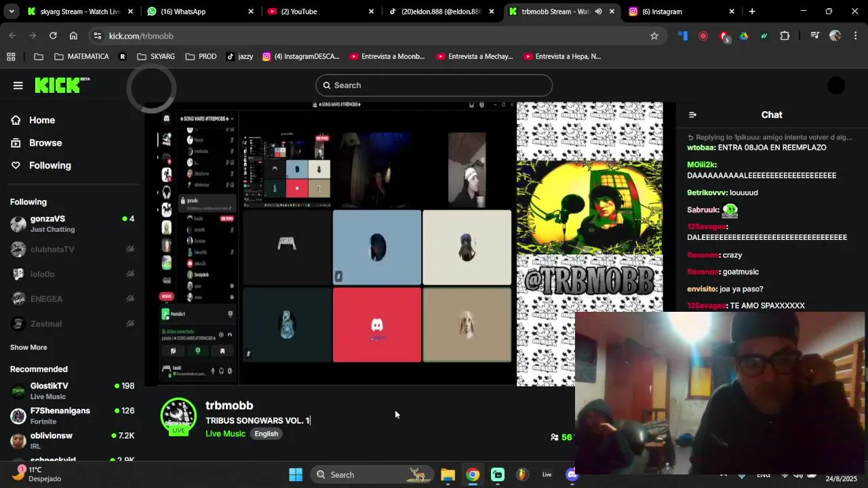Viewport: 868px width, 488px height.
Task: Open the Chrome profile avatar
Action: pyautogui.click(x=835, y=36)
